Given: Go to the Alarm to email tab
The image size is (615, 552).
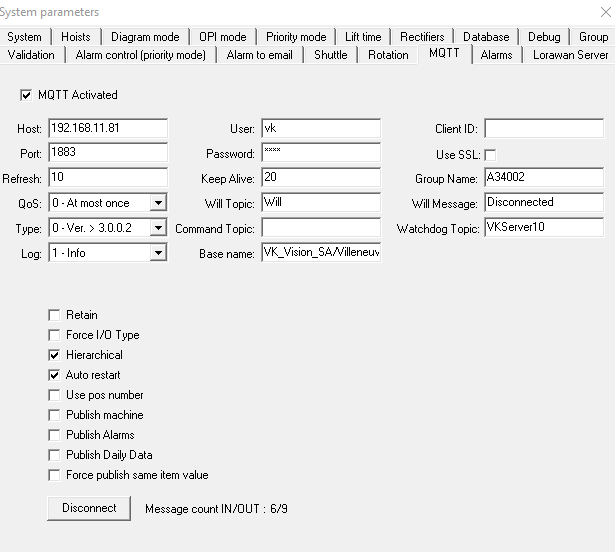Looking at the screenshot, I should (259, 55).
